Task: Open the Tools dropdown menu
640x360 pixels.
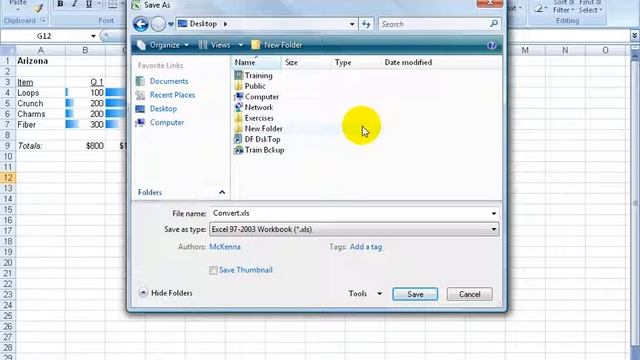Action: click(x=365, y=293)
